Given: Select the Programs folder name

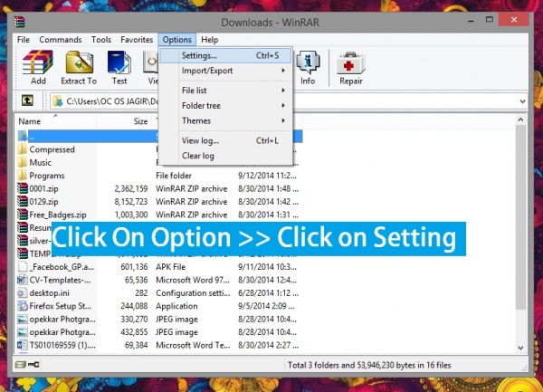Looking at the screenshot, I should 47,176.
